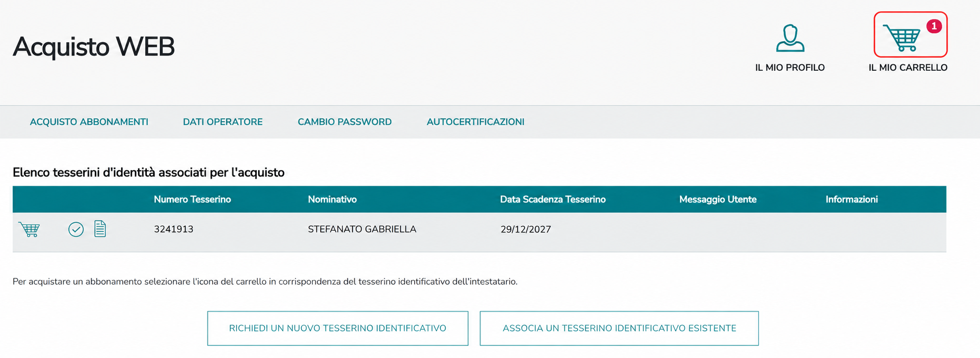
Task: Open the Il Mio Profilo user icon
Action: (790, 38)
